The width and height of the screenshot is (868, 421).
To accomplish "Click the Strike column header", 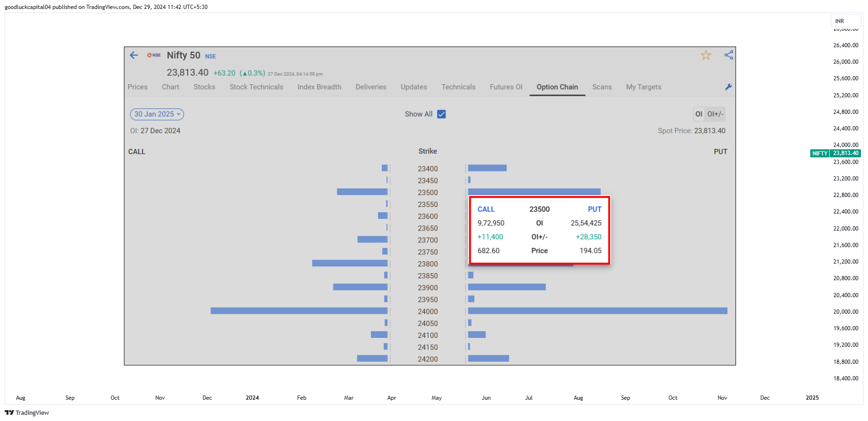I will pos(428,151).
